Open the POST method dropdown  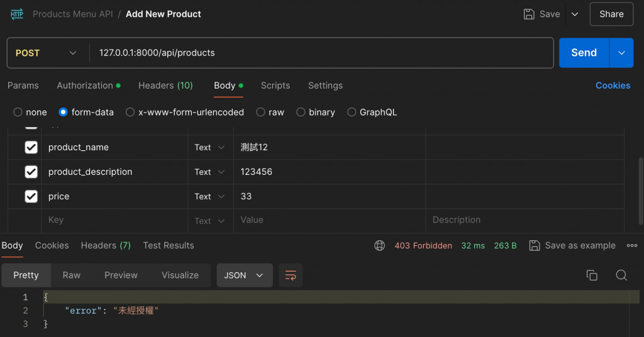coord(46,53)
